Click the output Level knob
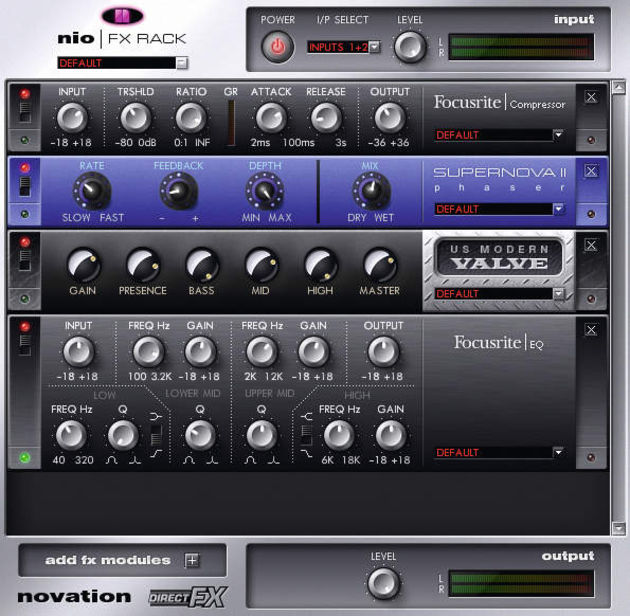 point(382,583)
